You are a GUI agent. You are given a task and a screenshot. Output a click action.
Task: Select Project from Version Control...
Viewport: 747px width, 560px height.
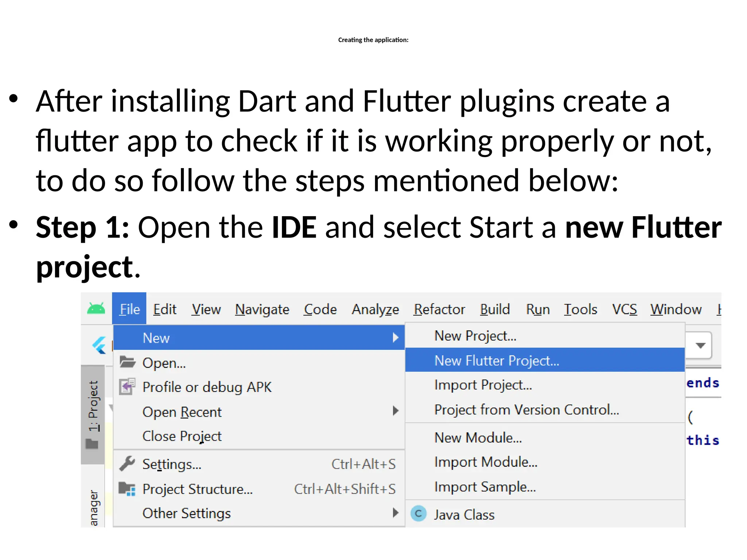545,410
